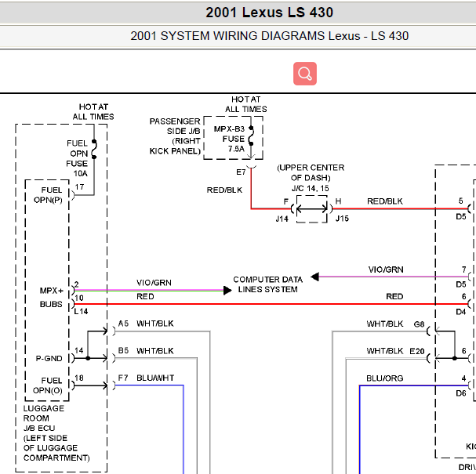The height and width of the screenshot is (474, 476).
Task: Click the 'RED/BLK' label below E7
Action: pos(224,190)
